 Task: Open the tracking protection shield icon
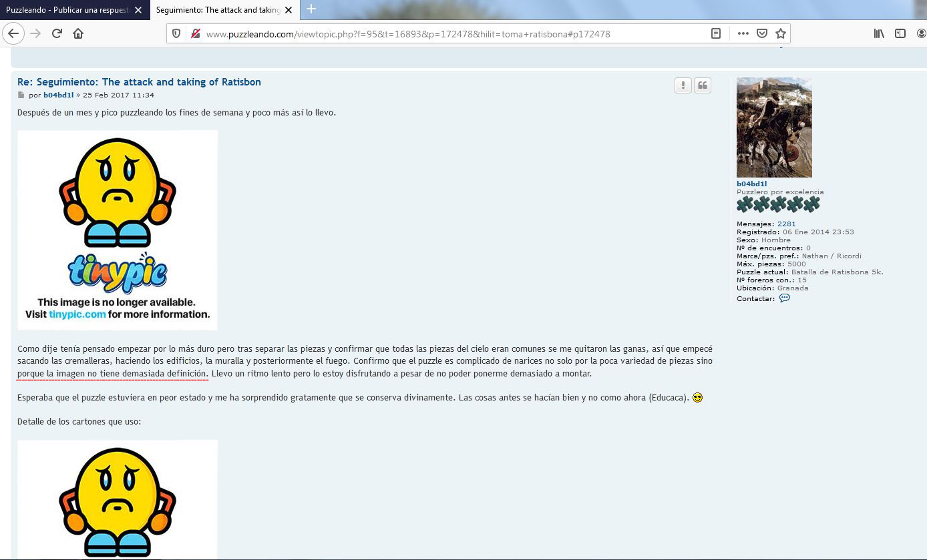coord(176,33)
